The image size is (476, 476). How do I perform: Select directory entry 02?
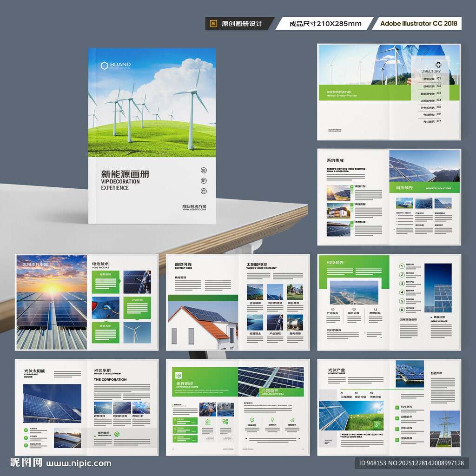point(432,86)
